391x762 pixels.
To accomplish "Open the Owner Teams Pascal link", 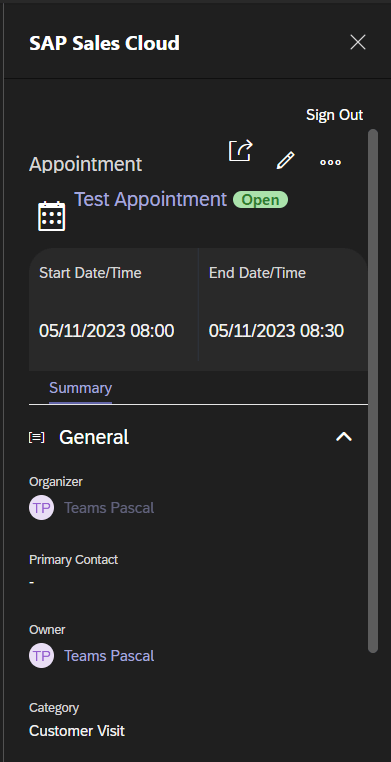I will pyautogui.click(x=109, y=656).
